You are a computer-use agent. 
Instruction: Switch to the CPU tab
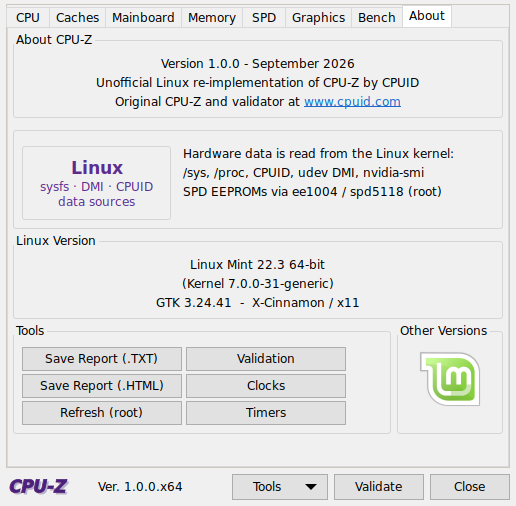pos(28,17)
